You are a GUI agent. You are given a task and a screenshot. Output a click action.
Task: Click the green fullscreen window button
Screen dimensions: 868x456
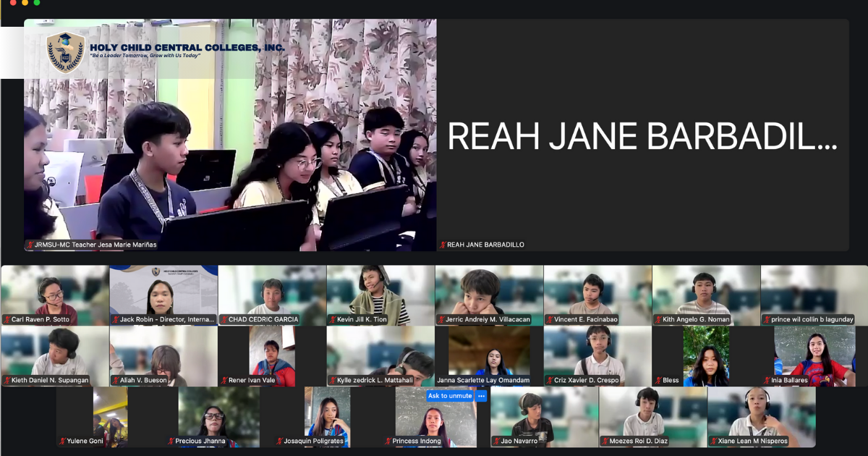coord(37,3)
